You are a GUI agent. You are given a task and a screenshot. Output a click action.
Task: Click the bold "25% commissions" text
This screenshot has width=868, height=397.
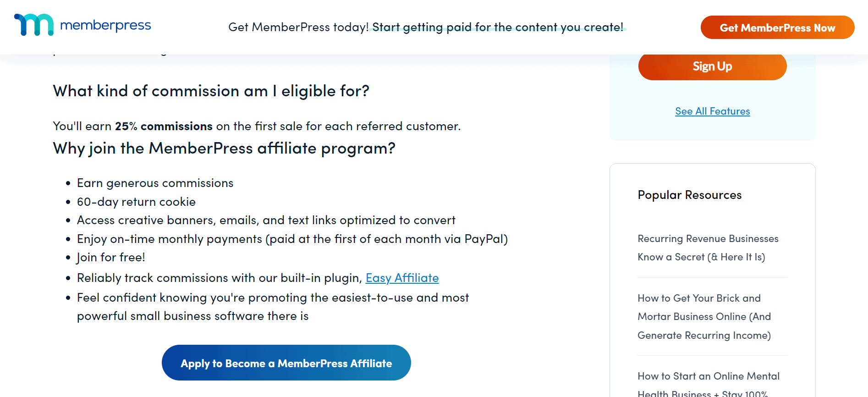164,126
